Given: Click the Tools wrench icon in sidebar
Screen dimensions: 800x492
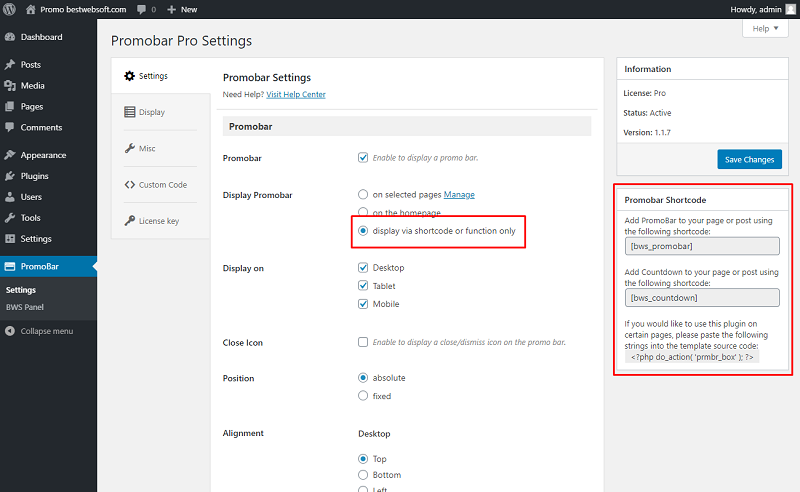Looking at the screenshot, I should [x=10, y=217].
